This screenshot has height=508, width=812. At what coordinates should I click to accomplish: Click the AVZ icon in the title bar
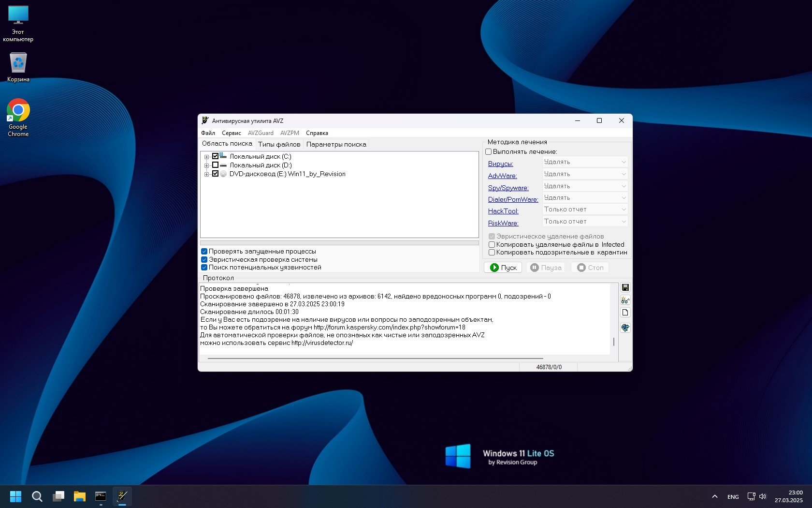(x=205, y=120)
